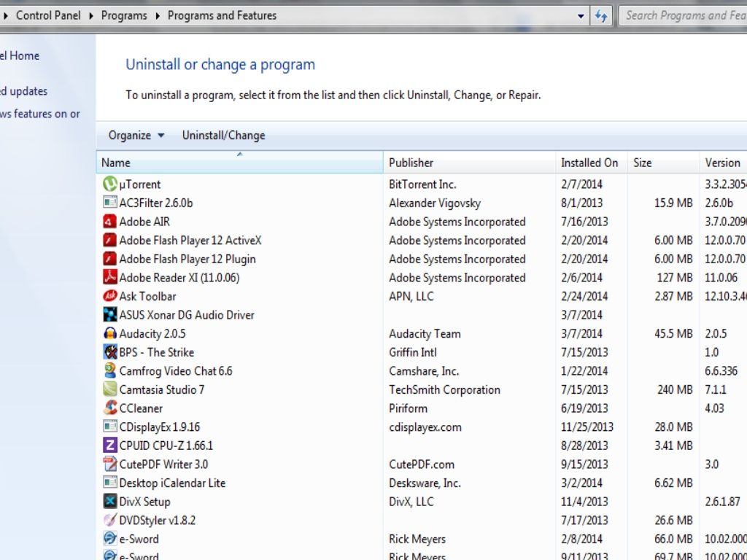The image size is (747, 560).
Task: Click Uninstall/Change in the toolbar
Action: coord(223,136)
